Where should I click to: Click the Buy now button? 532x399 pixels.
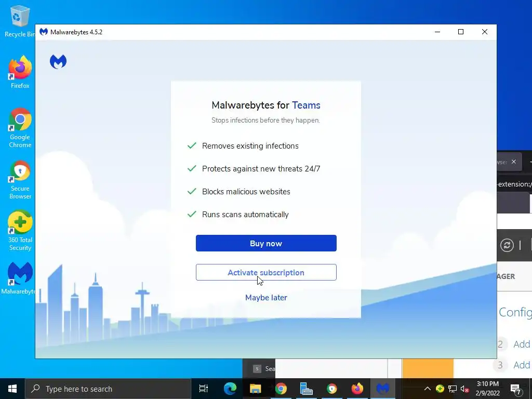tap(266, 243)
